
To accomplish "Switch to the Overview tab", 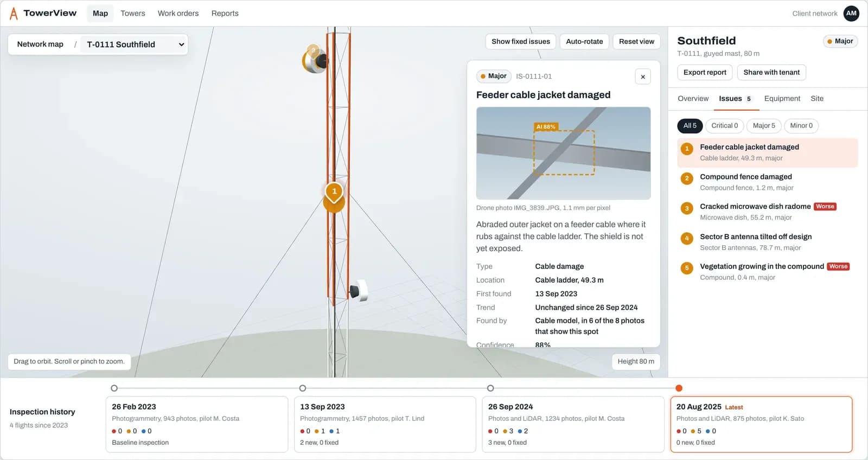I will pyautogui.click(x=693, y=99).
